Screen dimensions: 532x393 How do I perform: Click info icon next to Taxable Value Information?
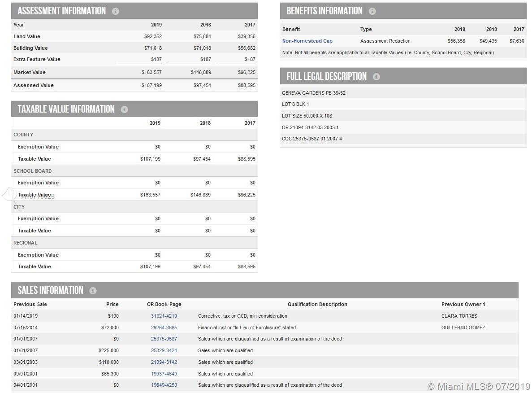click(x=124, y=109)
